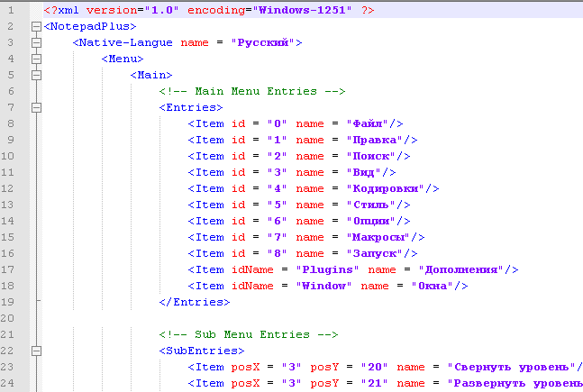The height and width of the screenshot is (392, 583).
Task: Click the Main Menu Entries comment
Action: (252, 92)
